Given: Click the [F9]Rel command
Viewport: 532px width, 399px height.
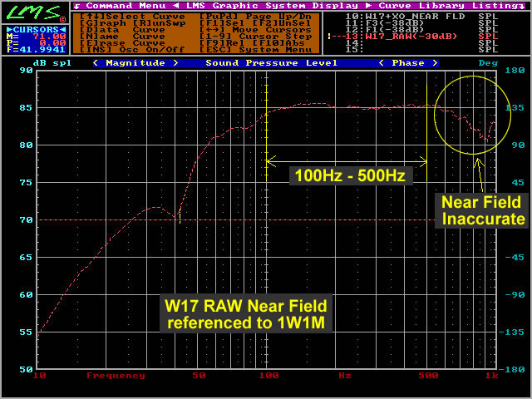Looking at the screenshot, I should click(x=222, y=43).
